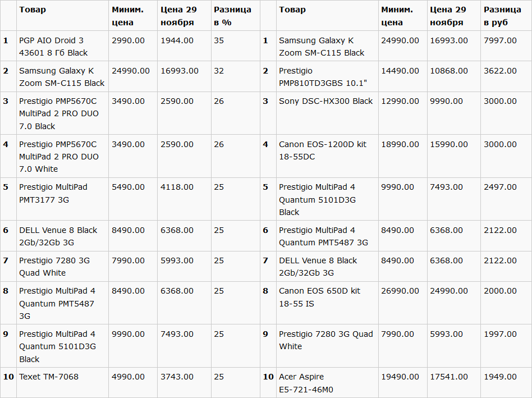Click the 26990.00 minimum price value
The width and height of the screenshot is (532, 398).
pos(400,291)
